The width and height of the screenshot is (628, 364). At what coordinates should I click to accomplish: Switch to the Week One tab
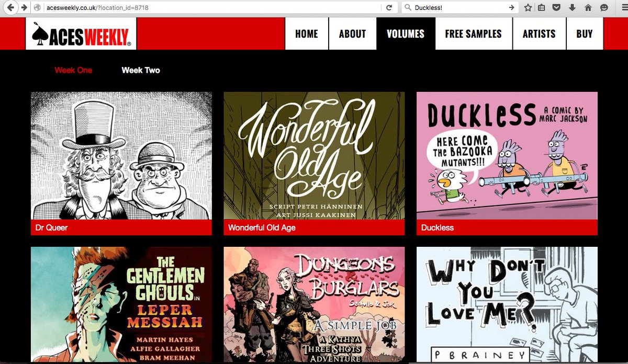[x=73, y=70]
